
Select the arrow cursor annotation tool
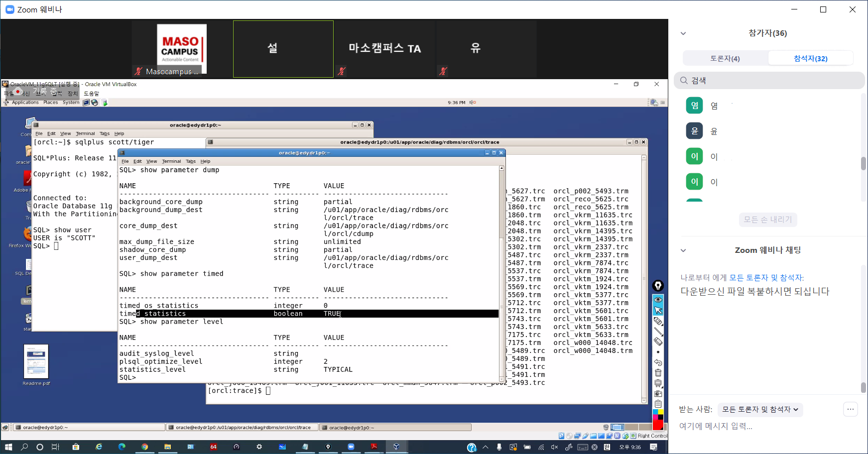(x=658, y=310)
